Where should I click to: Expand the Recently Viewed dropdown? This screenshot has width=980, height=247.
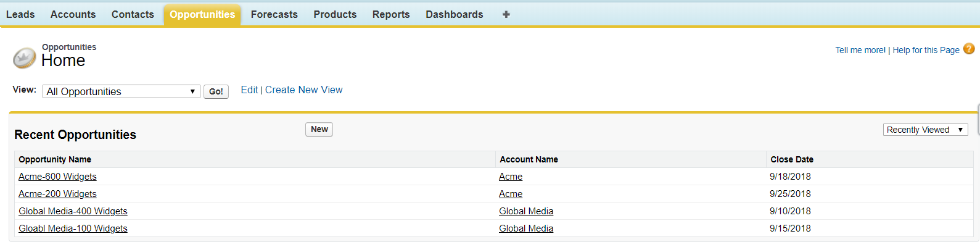coord(925,130)
